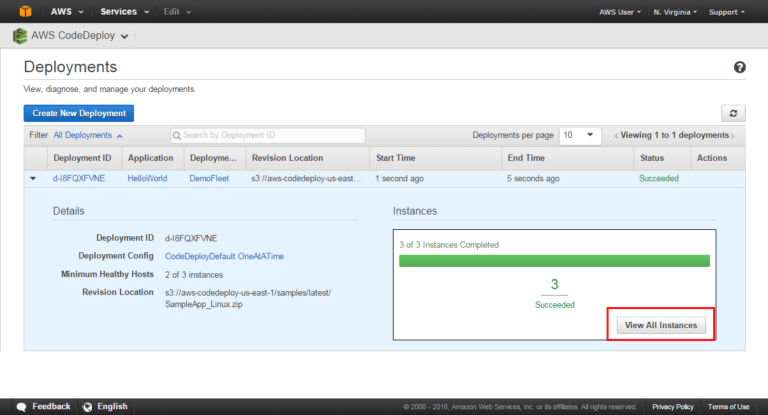Change the Deployments per page dropdown

(579, 135)
